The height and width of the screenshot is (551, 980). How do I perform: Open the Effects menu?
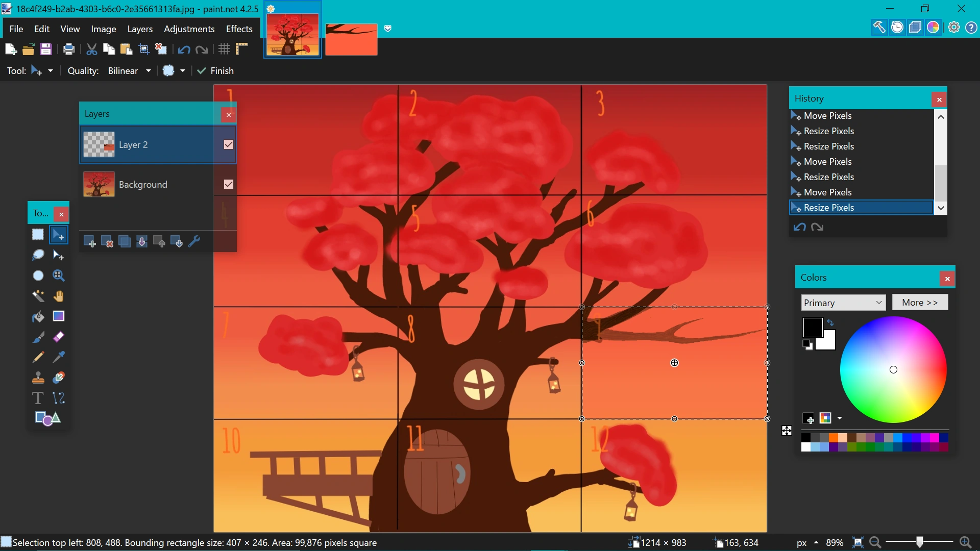pos(239,29)
